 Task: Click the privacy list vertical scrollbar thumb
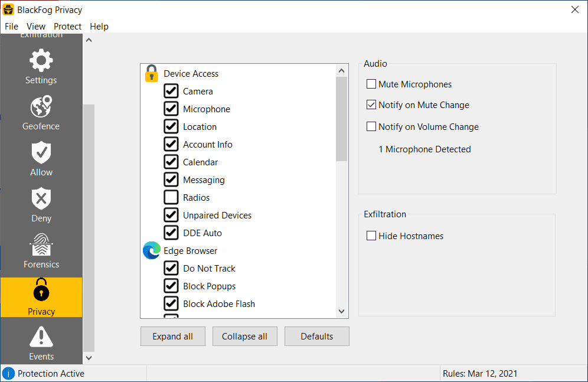(x=341, y=118)
